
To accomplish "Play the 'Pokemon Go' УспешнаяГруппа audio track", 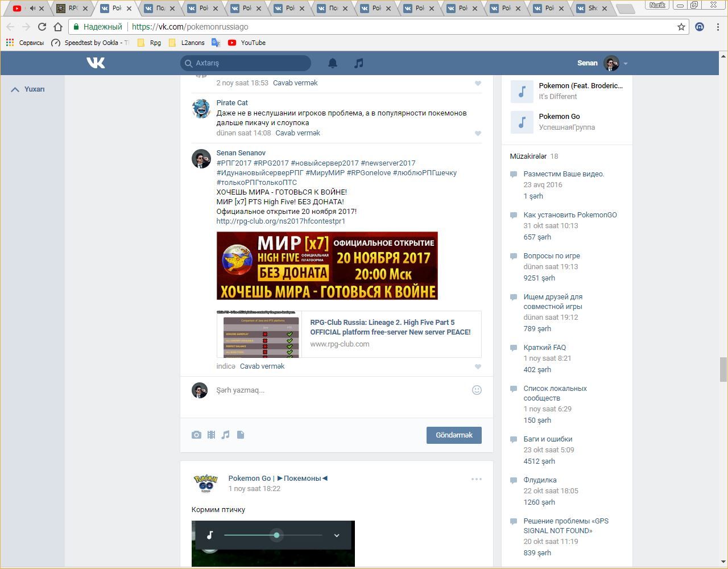I will click(x=522, y=122).
